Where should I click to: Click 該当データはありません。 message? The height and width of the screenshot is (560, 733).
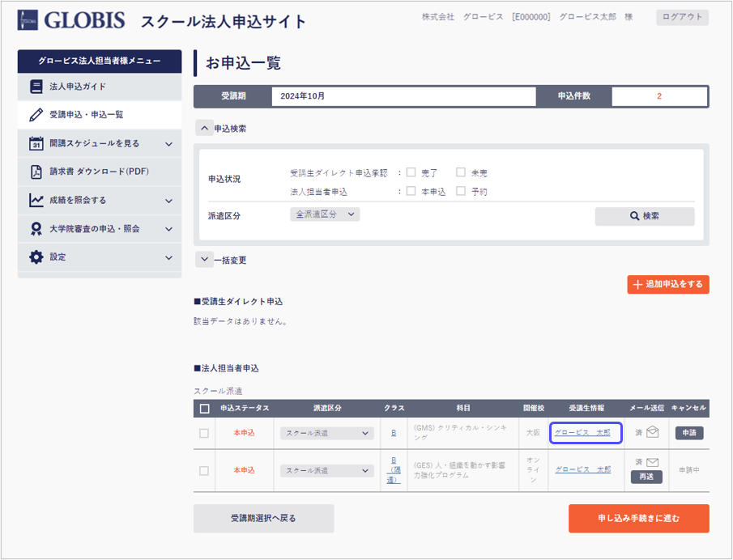(x=241, y=321)
